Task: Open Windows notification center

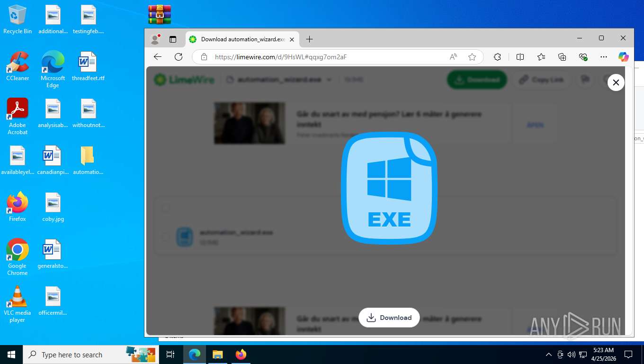Action: pyautogui.click(x=628, y=355)
